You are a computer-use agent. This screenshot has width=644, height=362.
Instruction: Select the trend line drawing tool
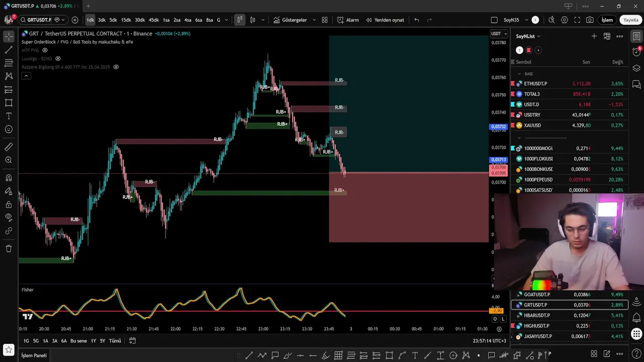pyautogui.click(x=9, y=50)
